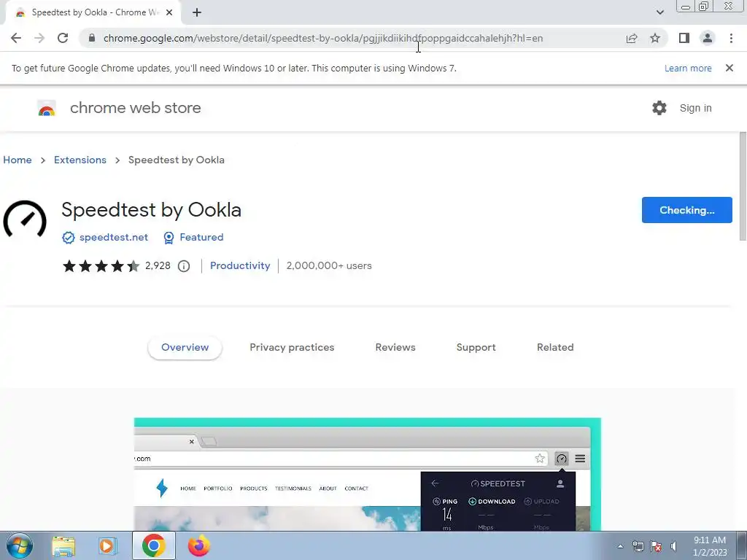The width and height of the screenshot is (747, 560).
Task: Reload the Chrome Web Store page
Action: [63, 38]
